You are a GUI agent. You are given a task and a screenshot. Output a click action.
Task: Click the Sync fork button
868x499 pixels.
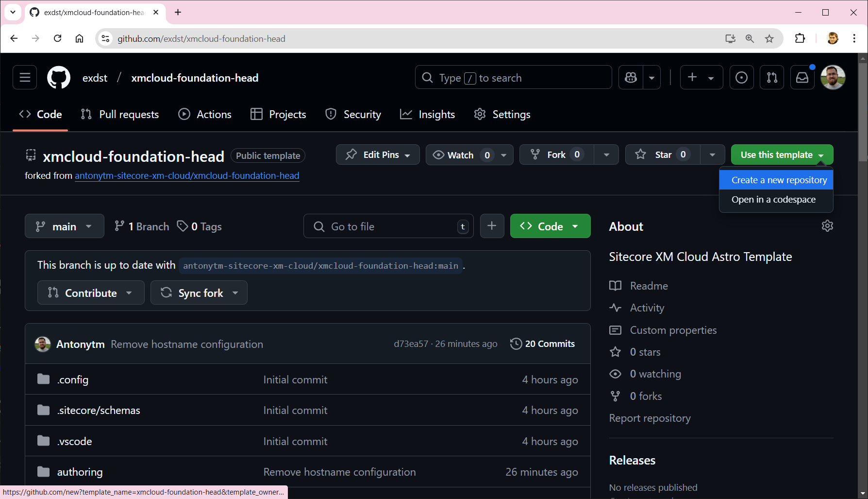[199, 293]
